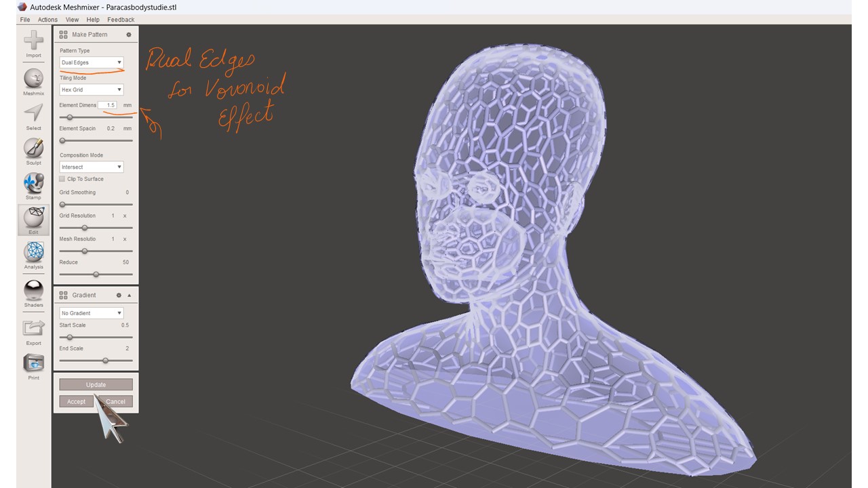Screen dimensions: 868x488
Task: Open the Actions menu
Action: point(47,20)
